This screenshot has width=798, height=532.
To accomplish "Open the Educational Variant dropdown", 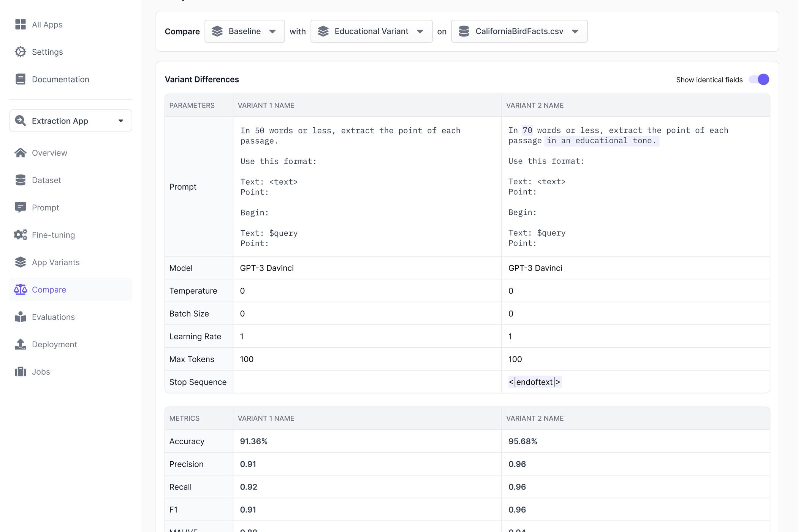I will pos(371,31).
